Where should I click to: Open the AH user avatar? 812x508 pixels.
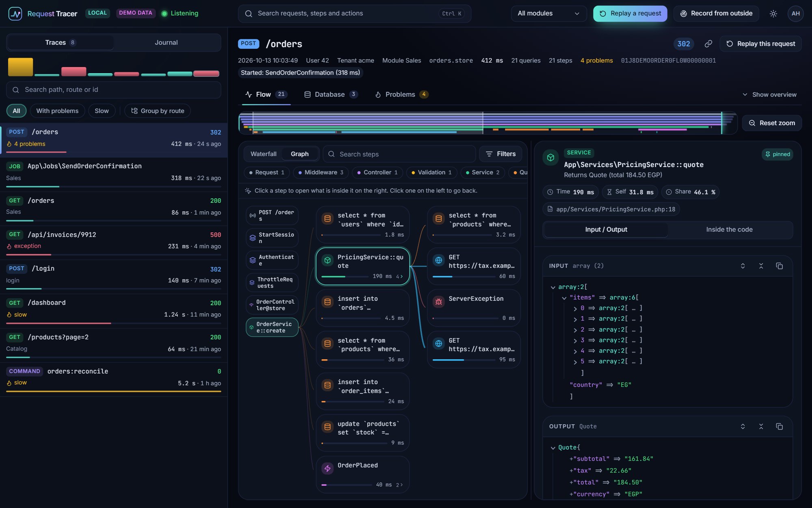(795, 13)
